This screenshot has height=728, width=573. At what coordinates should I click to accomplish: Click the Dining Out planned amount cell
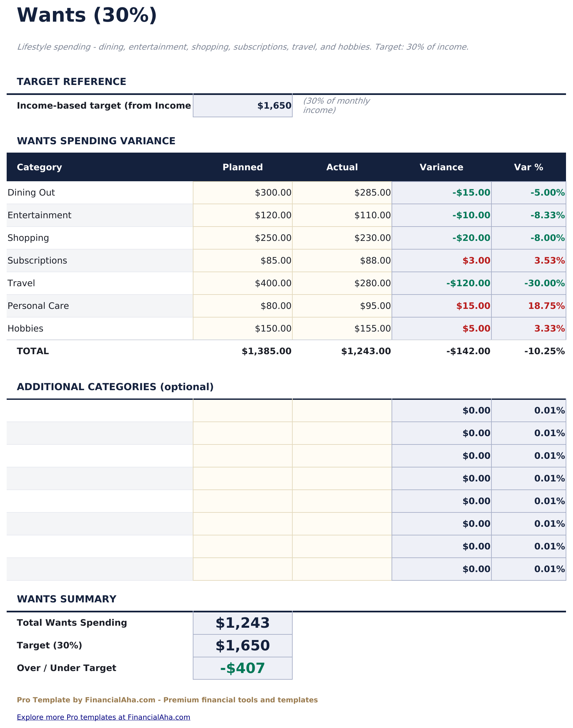click(x=242, y=193)
